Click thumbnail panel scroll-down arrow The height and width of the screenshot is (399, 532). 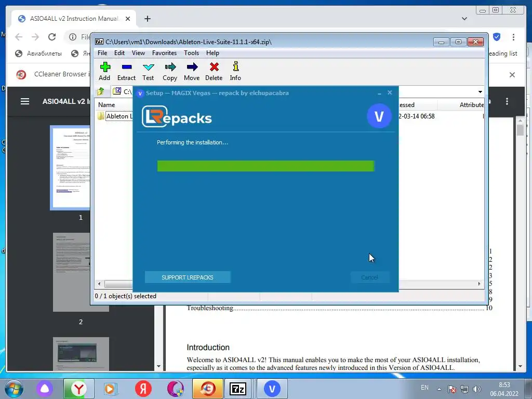(158, 366)
